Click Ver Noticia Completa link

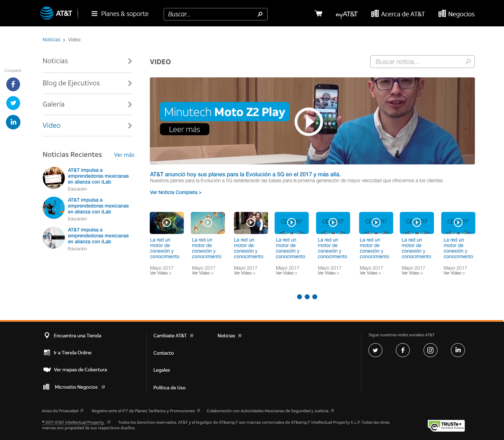pos(175,192)
